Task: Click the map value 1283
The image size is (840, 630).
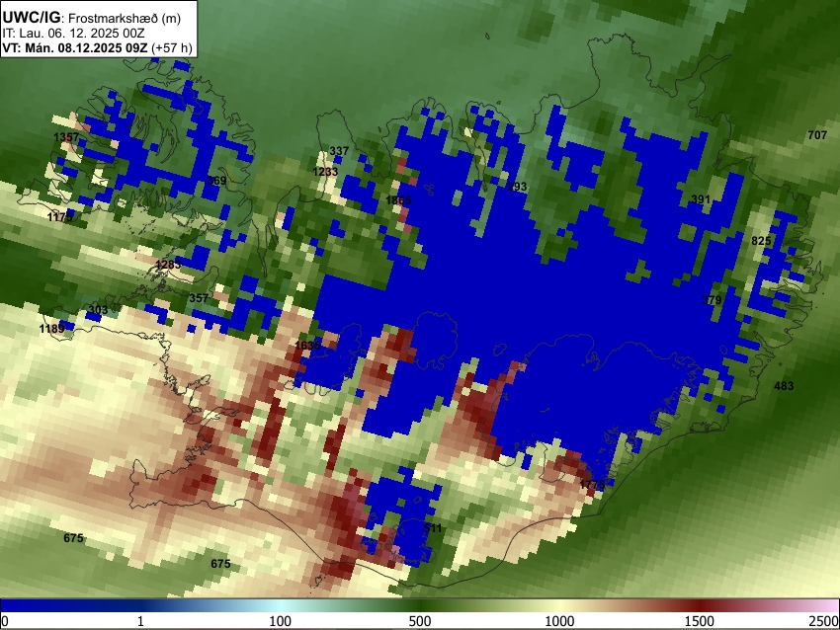Action: pyautogui.click(x=168, y=265)
